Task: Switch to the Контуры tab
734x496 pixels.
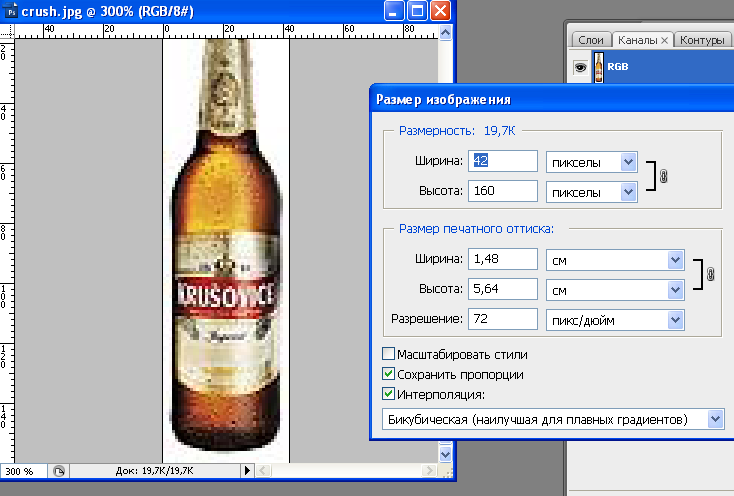Action: 702,40
